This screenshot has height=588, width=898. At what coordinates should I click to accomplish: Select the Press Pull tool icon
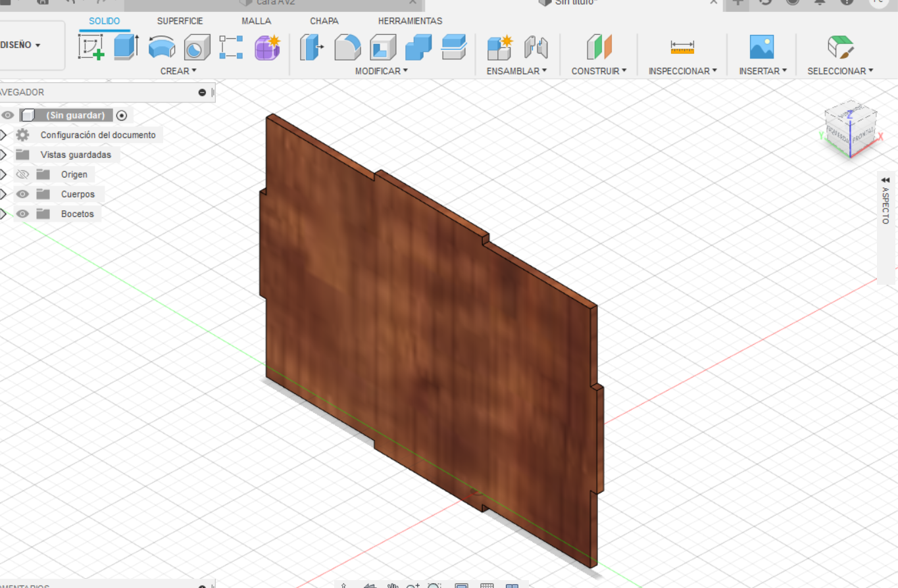pyautogui.click(x=312, y=47)
